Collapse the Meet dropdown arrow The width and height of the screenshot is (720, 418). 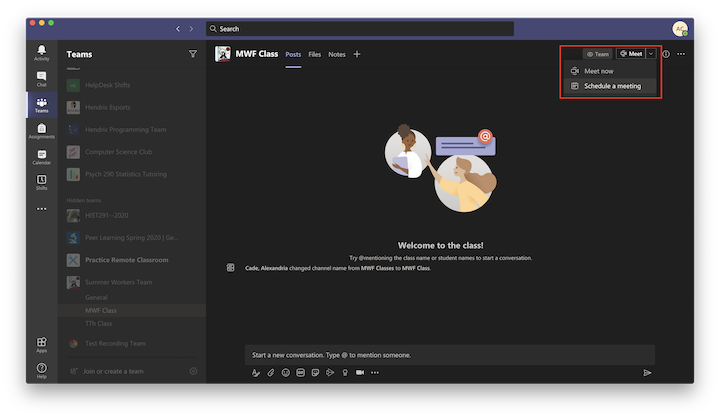click(651, 54)
